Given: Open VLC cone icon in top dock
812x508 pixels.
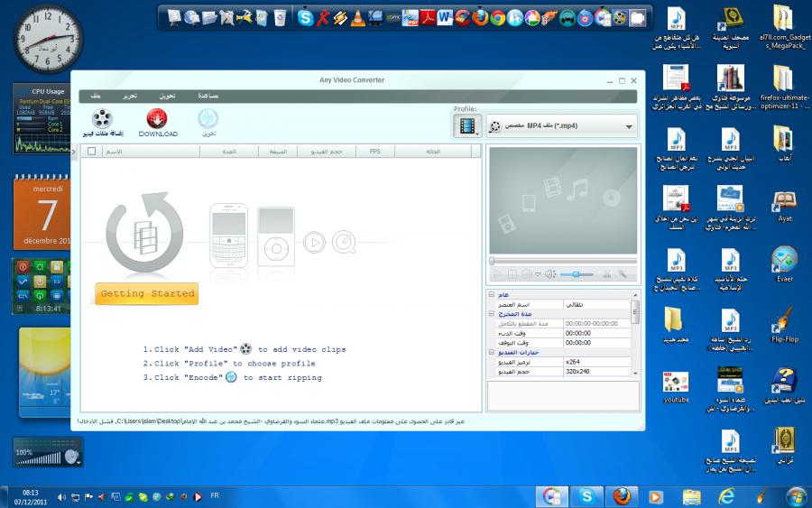Looking at the screenshot, I should pyautogui.click(x=358, y=16).
